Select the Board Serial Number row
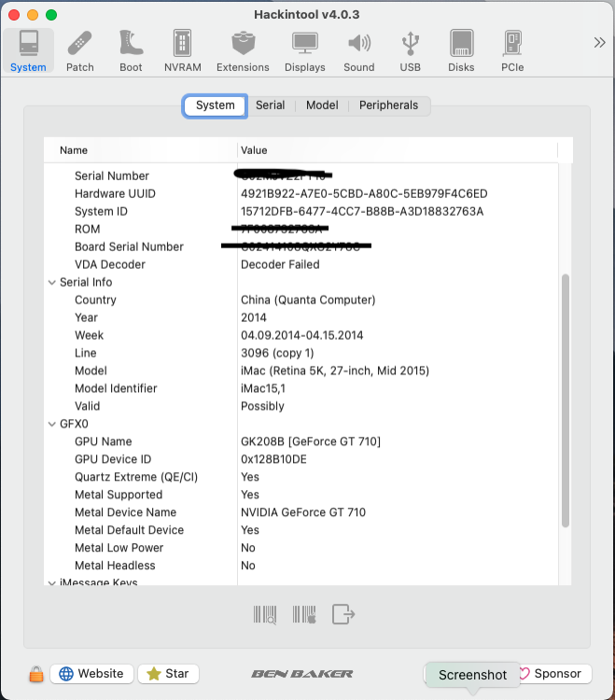Viewport: 615px width, 700px height. coord(301,247)
